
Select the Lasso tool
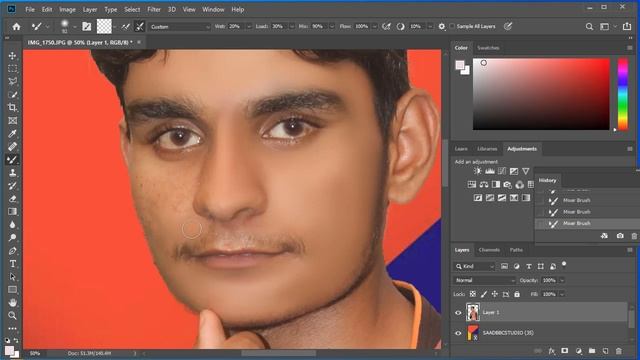[x=13, y=82]
